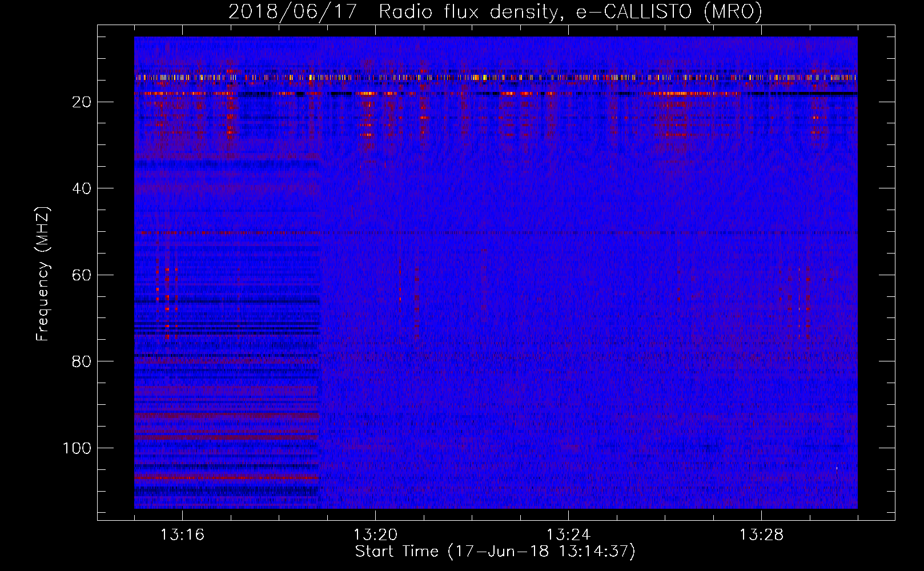Click the 13:20 time tick label

375,535
